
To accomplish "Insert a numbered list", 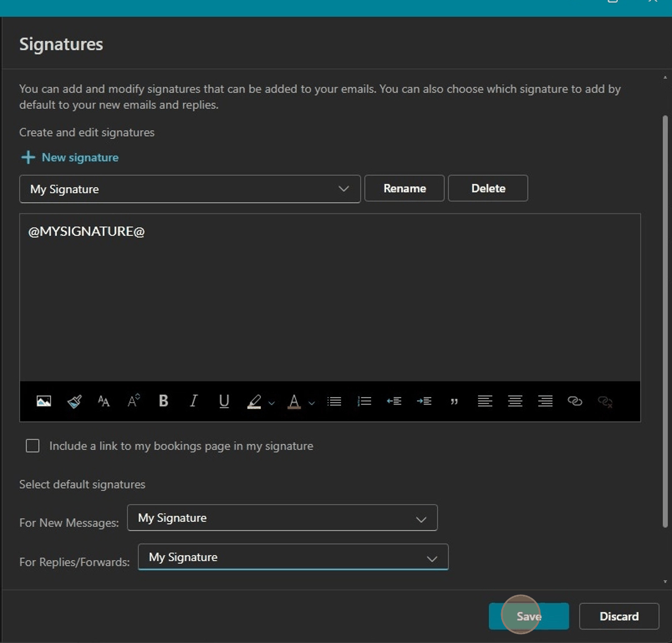I will (x=365, y=401).
